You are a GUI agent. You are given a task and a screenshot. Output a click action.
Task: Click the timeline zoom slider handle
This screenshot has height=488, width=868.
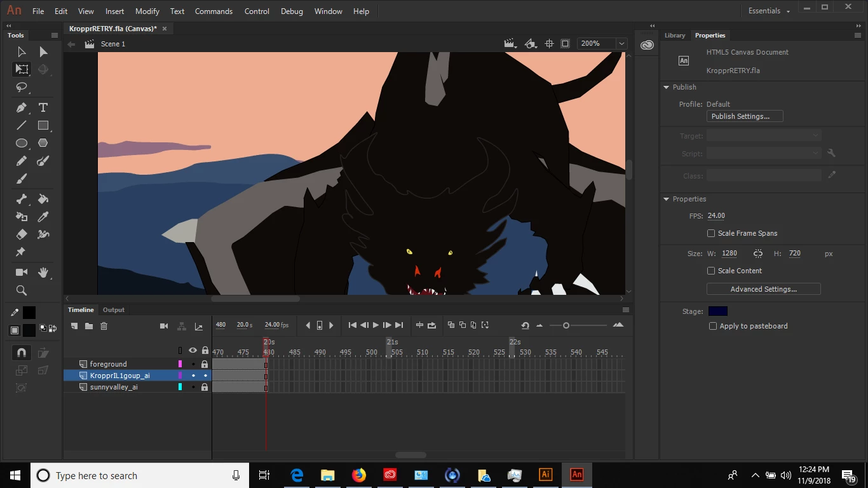(x=566, y=325)
